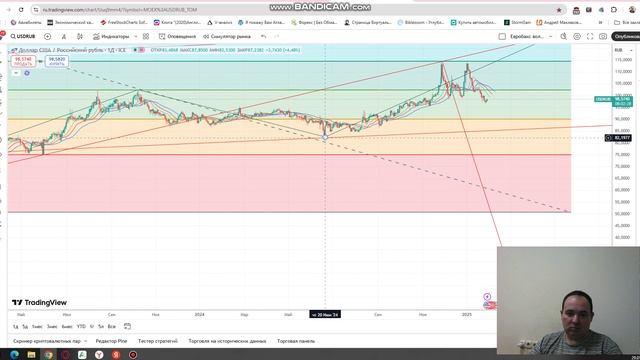Click the blue buy price button
Viewport: 640px width, 360px height.
pos(57,61)
